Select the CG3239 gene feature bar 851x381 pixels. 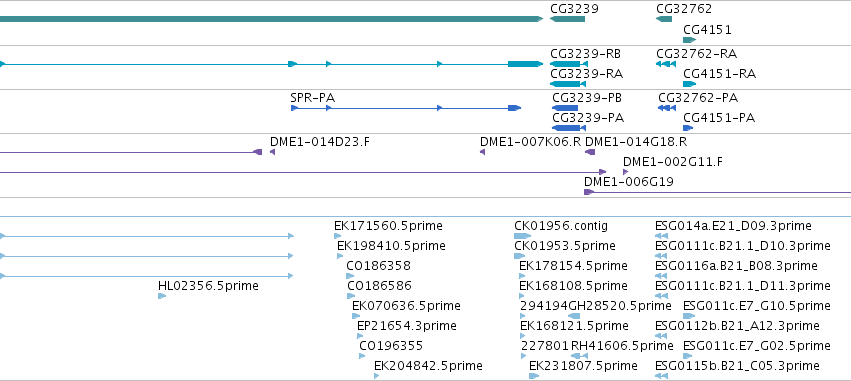(567, 19)
